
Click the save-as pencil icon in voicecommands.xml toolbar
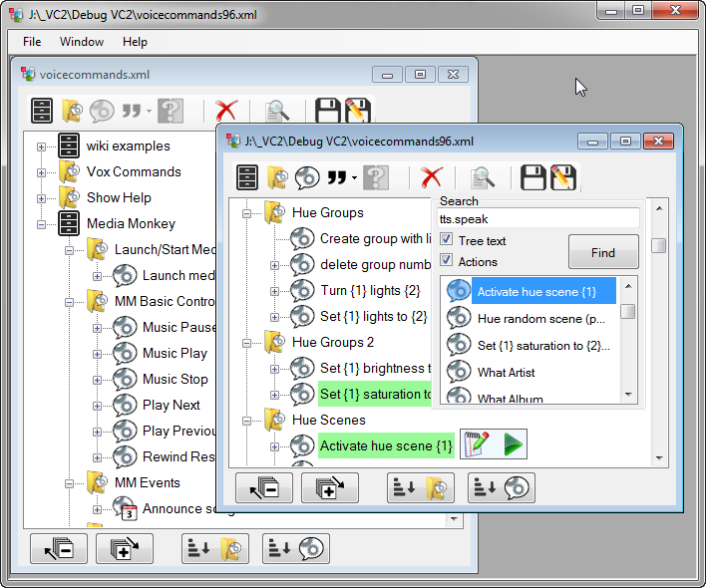[x=358, y=111]
